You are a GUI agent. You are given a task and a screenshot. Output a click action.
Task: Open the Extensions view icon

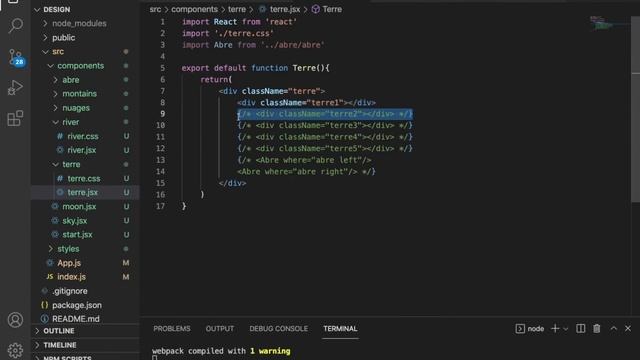[16, 118]
